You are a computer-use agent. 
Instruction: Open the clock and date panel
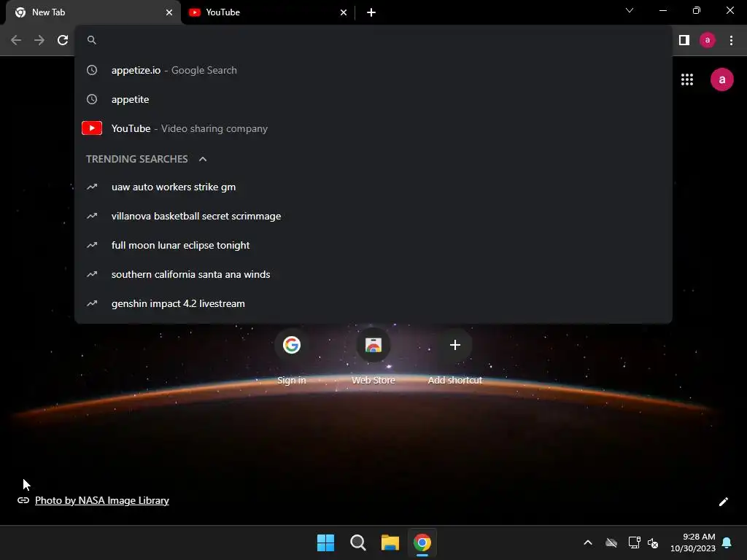(x=693, y=542)
